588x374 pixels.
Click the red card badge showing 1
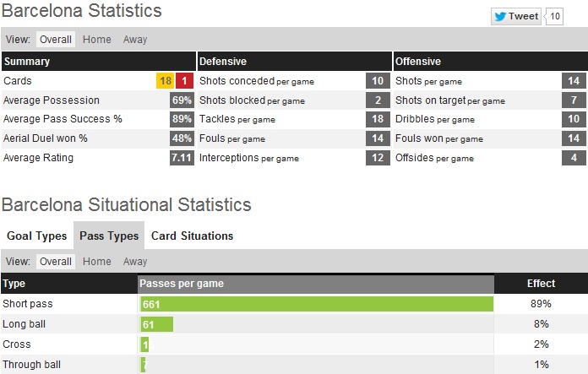point(185,81)
